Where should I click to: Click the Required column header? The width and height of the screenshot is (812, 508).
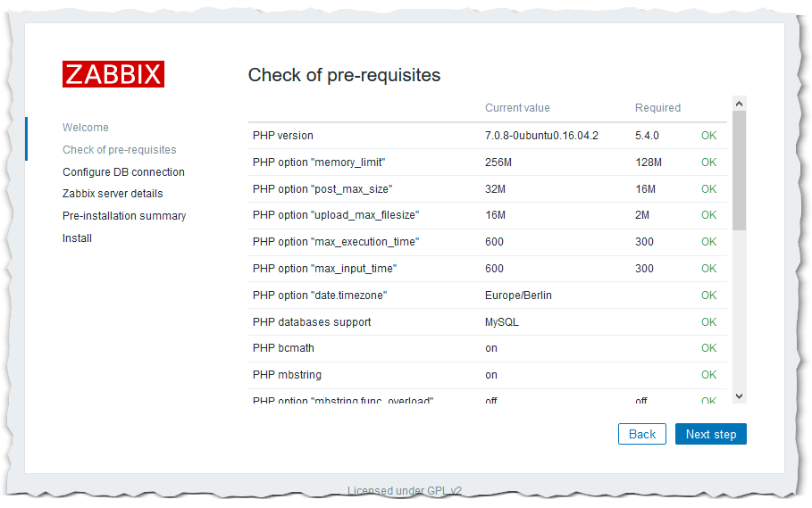click(x=657, y=108)
